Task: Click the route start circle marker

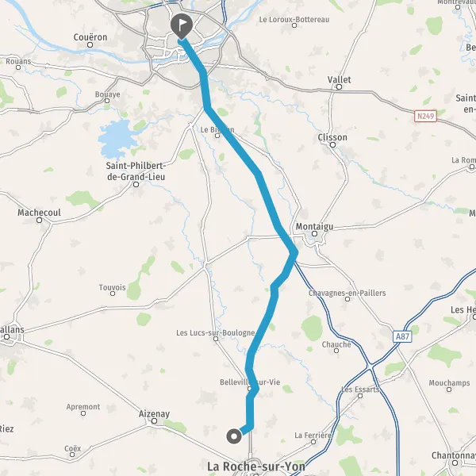Action: tap(234, 436)
